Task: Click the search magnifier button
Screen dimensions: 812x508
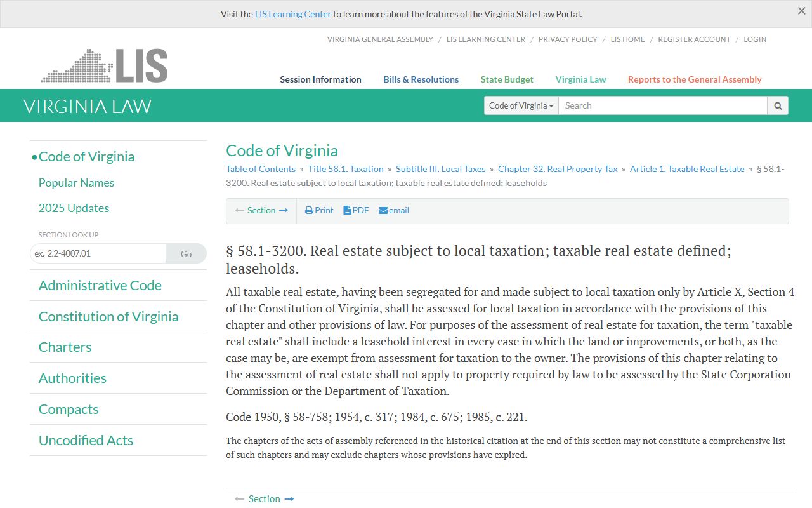Action: pyautogui.click(x=778, y=105)
